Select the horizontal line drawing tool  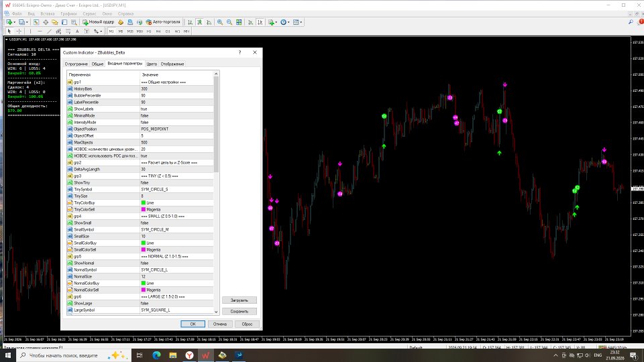tap(40, 32)
